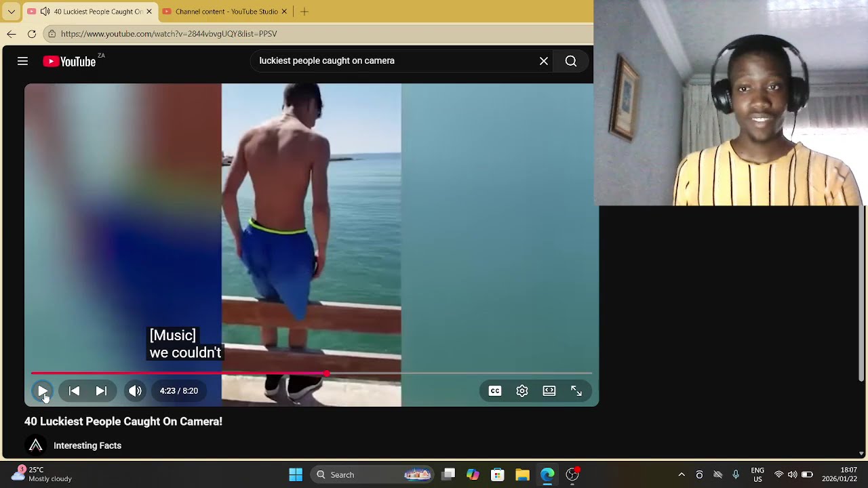The image size is (868, 488).
Task: Open the Interesting Facts channel avatar
Action: (36, 445)
